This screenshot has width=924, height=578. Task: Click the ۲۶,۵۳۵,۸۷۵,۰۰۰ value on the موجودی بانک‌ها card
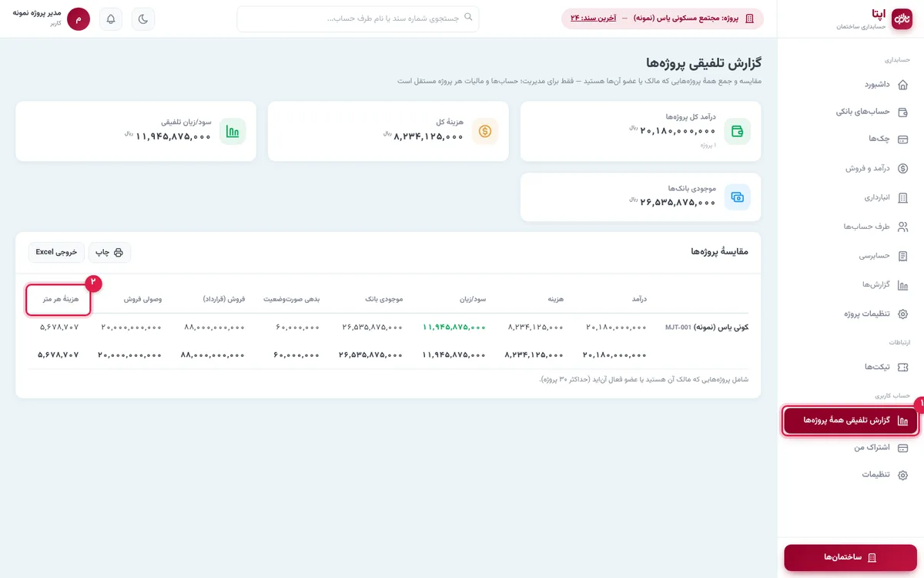678,203
